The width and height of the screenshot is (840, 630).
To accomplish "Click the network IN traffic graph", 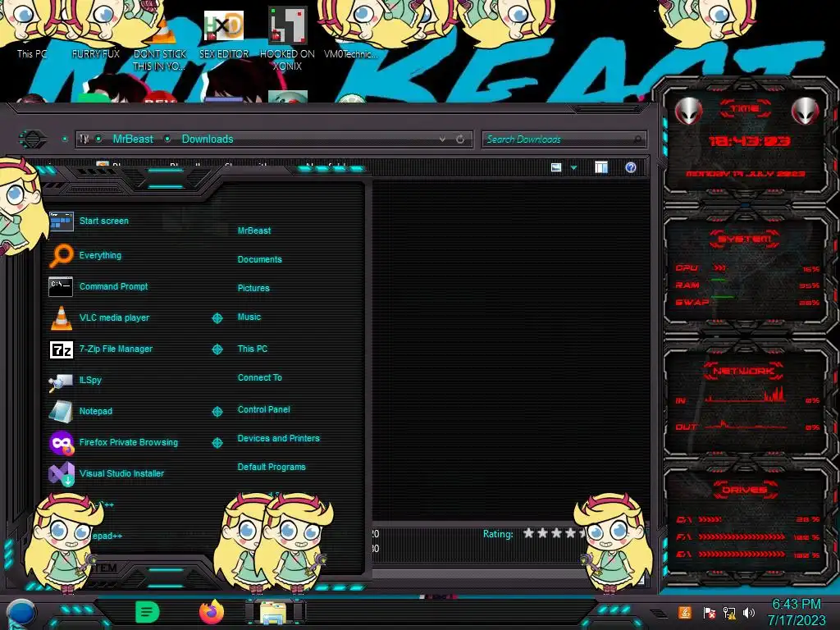I will click(746, 395).
